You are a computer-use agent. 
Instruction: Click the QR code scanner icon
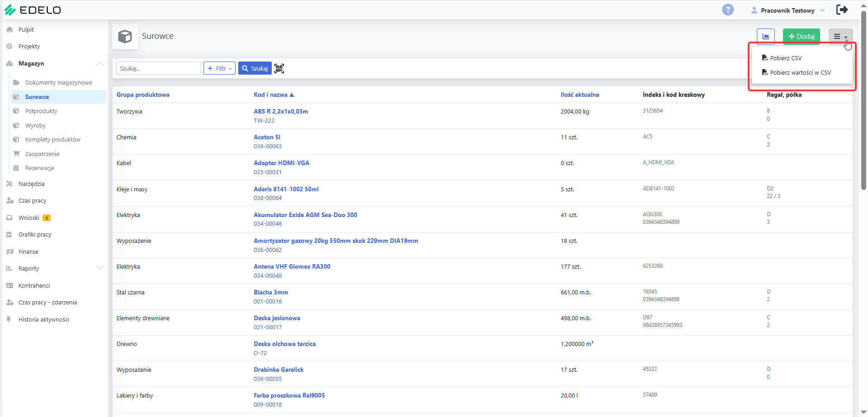pyautogui.click(x=279, y=68)
